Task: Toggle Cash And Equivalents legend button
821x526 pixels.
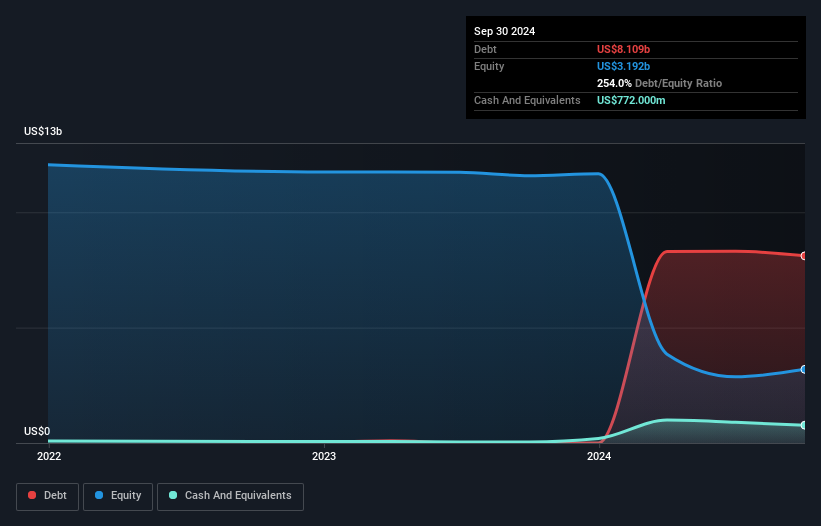Action: tap(230, 496)
